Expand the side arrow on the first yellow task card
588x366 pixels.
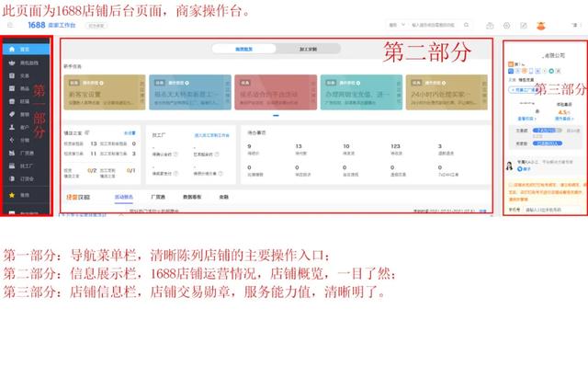pos(142,92)
